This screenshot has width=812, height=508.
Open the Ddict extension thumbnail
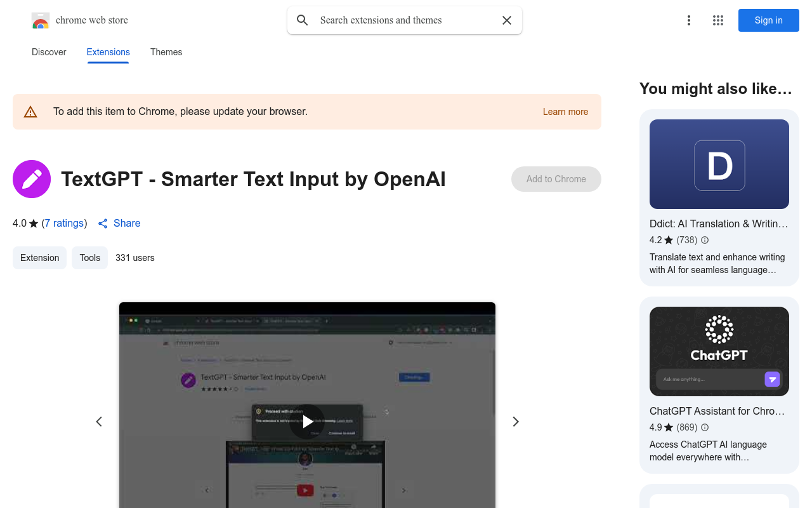[719, 164]
